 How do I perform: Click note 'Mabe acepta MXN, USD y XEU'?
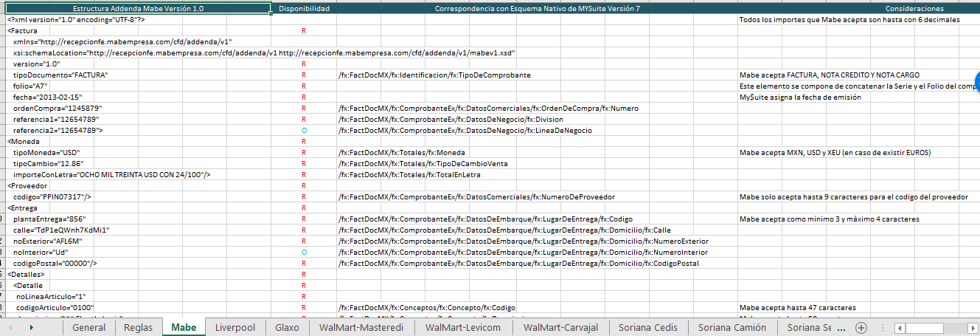coord(835,153)
